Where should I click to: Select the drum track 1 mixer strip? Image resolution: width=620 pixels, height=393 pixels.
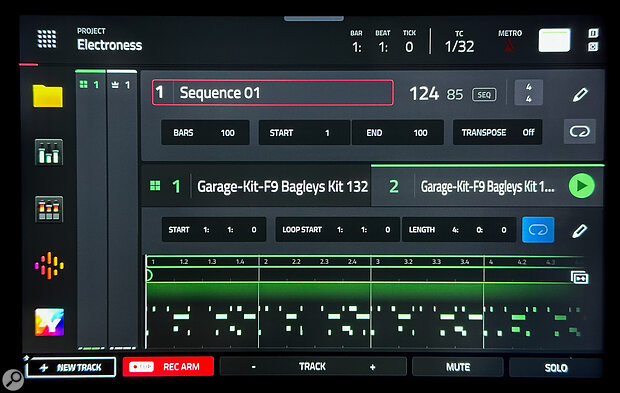tap(91, 210)
